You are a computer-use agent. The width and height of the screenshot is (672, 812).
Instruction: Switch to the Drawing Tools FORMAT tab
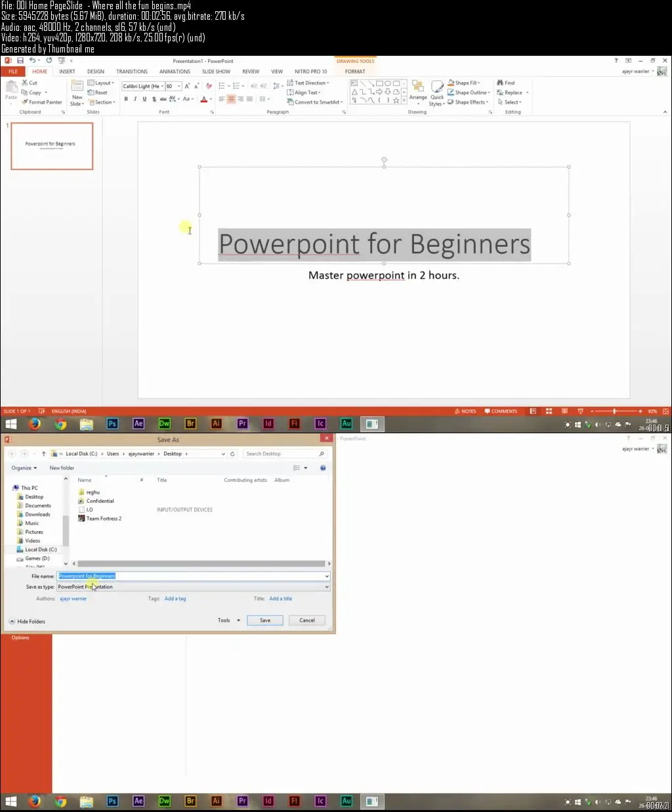(355, 72)
